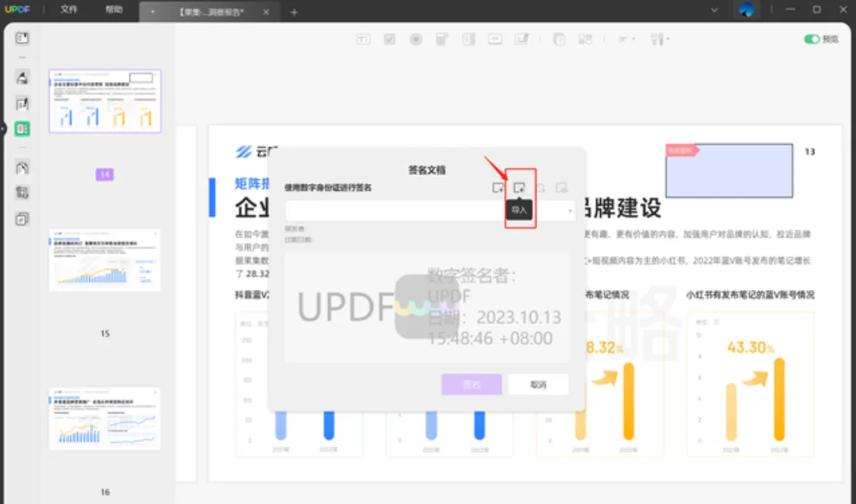Select the green prepare-form tool in sidebar
The height and width of the screenshot is (504, 856).
coord(22,129)
